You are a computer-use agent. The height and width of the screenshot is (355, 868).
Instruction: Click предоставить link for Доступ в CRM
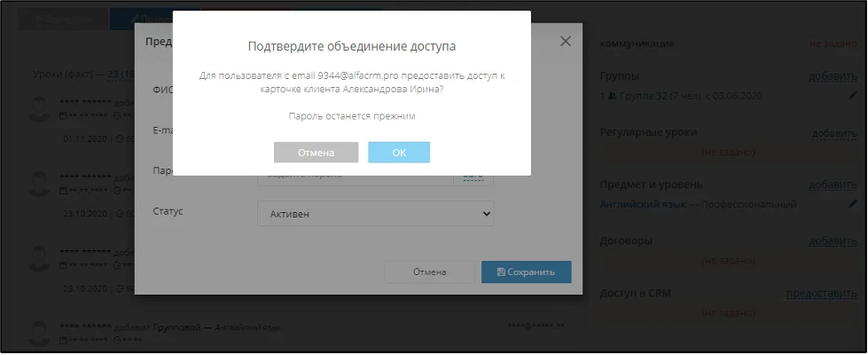(822, 294)
